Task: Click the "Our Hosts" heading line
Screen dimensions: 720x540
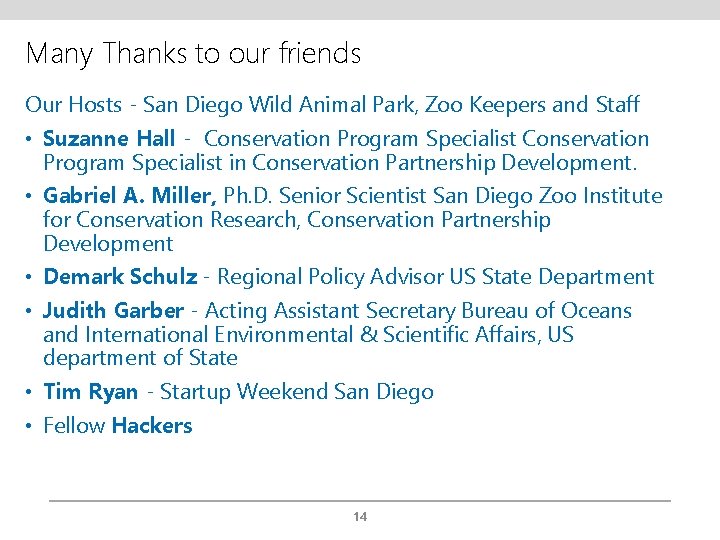Action: [x=332, y=104]
